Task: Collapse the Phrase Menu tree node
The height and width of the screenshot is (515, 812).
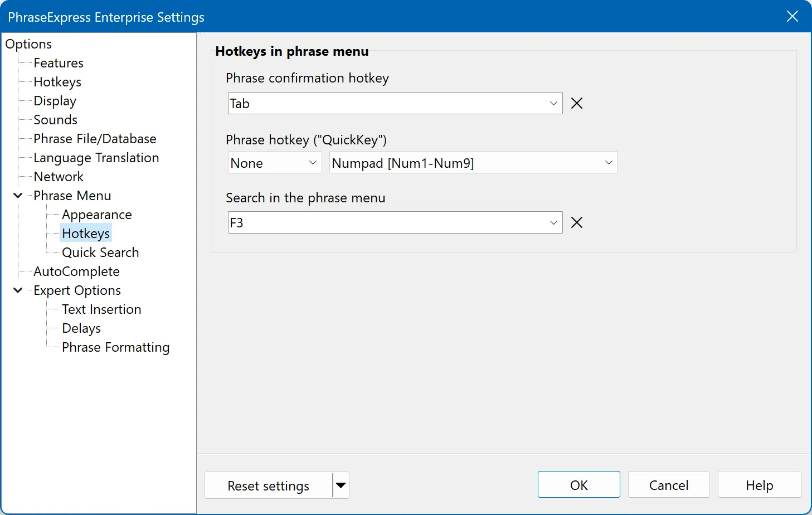Action: 18,196
